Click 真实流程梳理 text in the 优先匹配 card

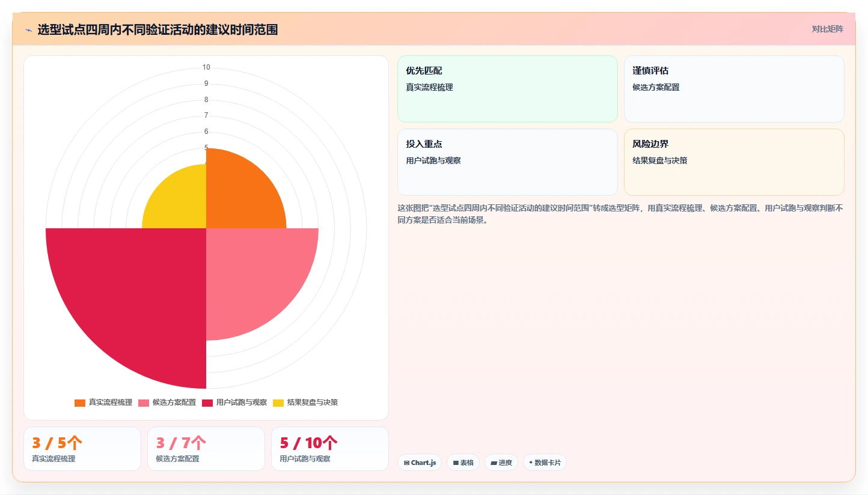tap(429, 87)
